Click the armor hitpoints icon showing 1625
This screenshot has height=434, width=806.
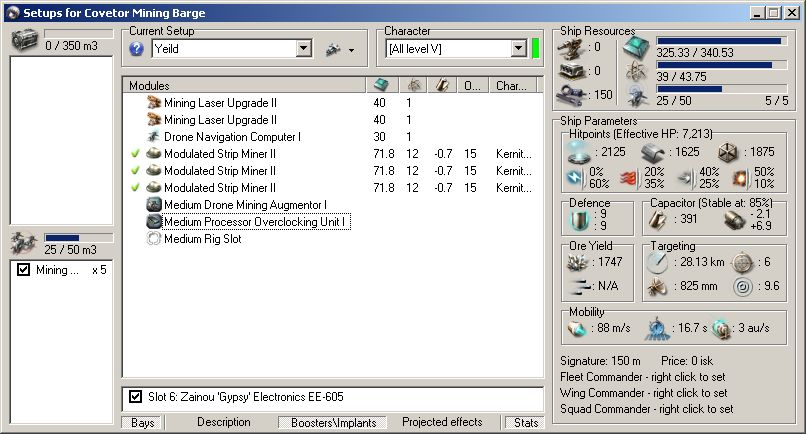653,153
